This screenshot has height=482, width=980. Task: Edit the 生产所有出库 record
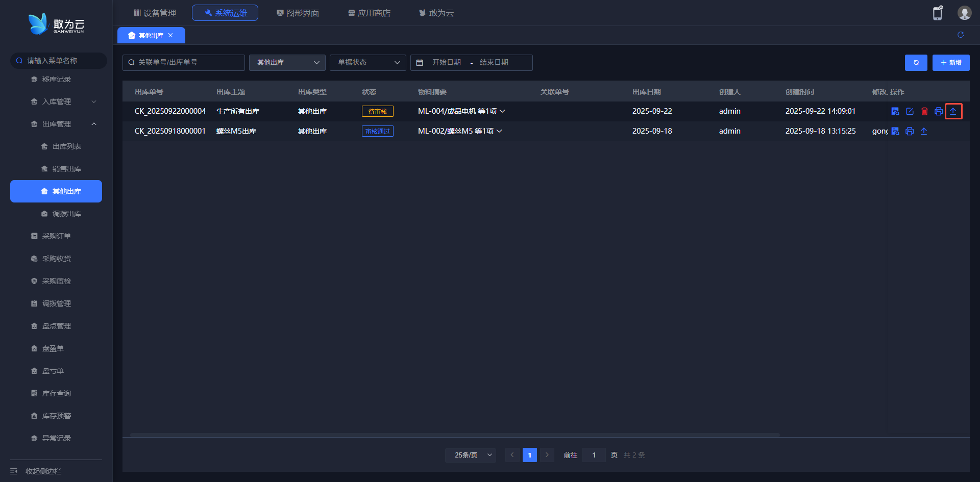tap(910, 111)
